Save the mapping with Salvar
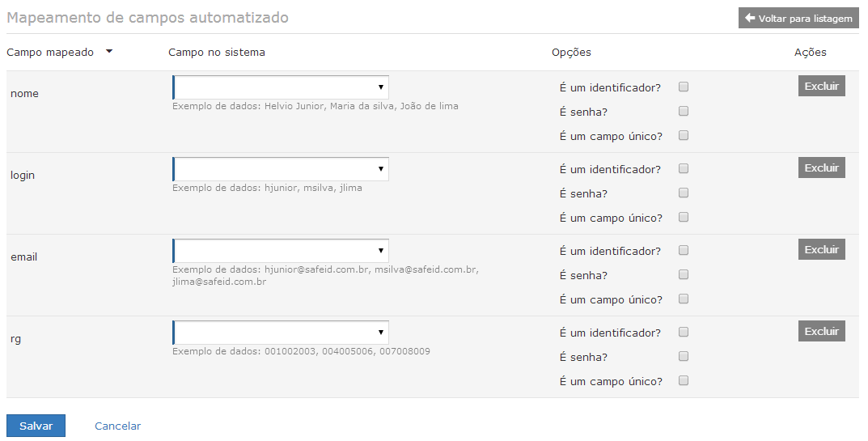 pos(36,426)
